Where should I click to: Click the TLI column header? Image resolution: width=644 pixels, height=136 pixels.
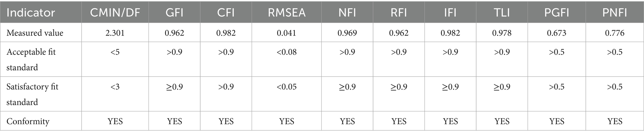click(x=502, y=13)
